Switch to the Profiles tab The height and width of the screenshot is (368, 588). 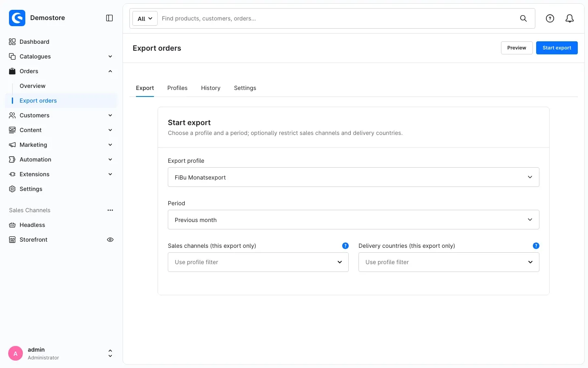click(x=177, y=88)
